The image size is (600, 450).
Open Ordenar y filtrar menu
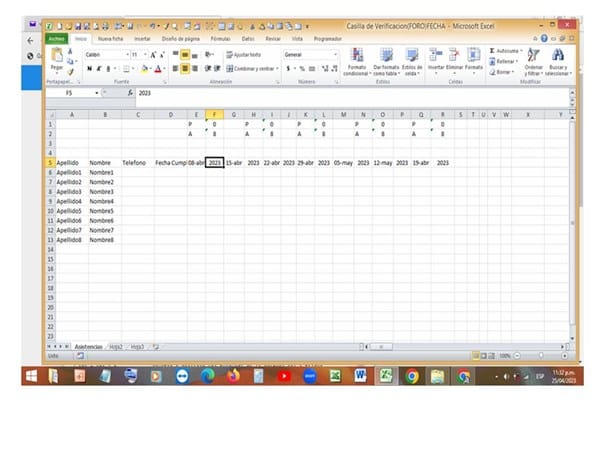[533, 62]
